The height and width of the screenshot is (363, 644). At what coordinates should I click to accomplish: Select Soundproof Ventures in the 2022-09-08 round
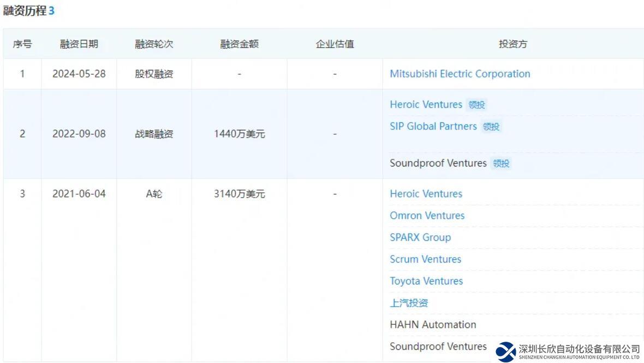click(438, 163)
